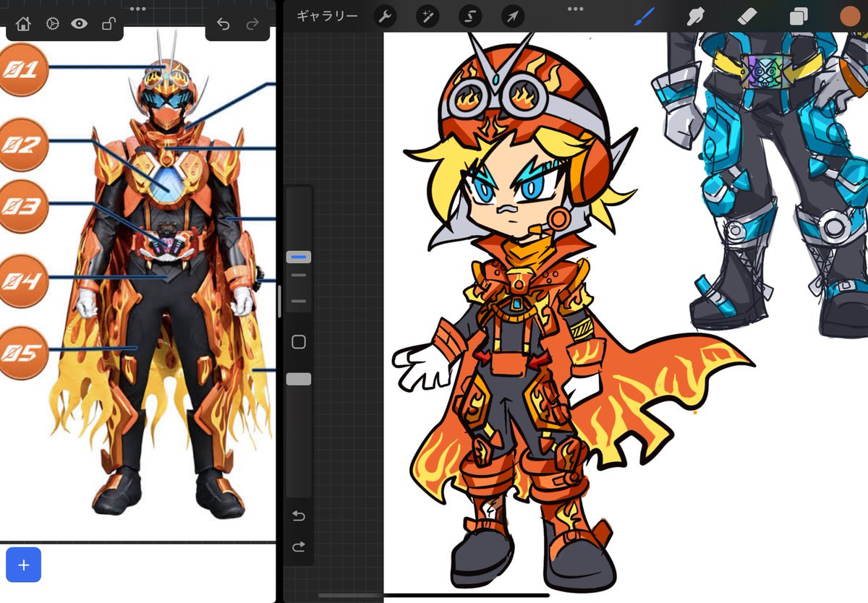The image size is (868, 603).
Task: Tap the square modify button in sidebar
Action: click(x=299, y=342)
